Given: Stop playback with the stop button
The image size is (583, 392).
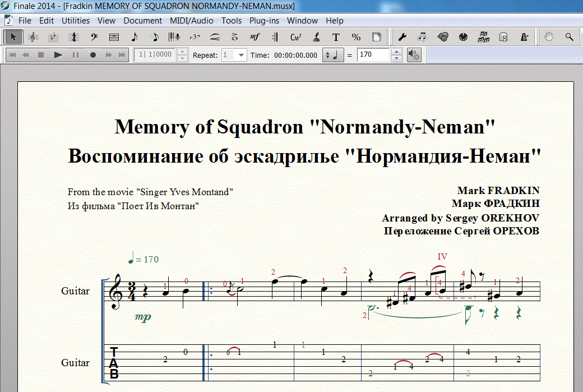Looking at the screenshot, I should point(41,55).
